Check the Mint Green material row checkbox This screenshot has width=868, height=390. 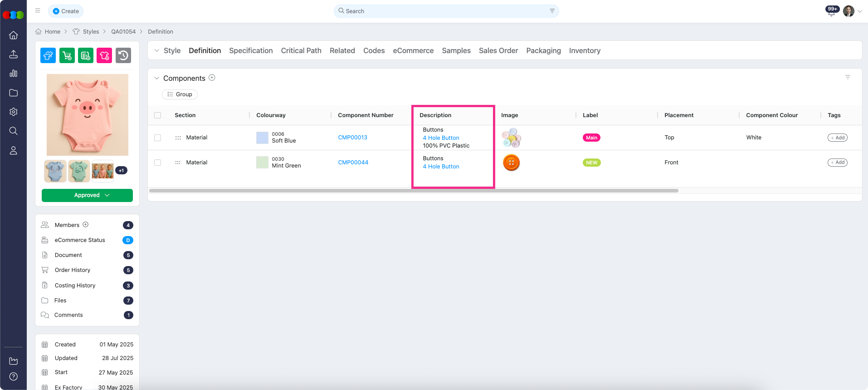click(158, 163)
